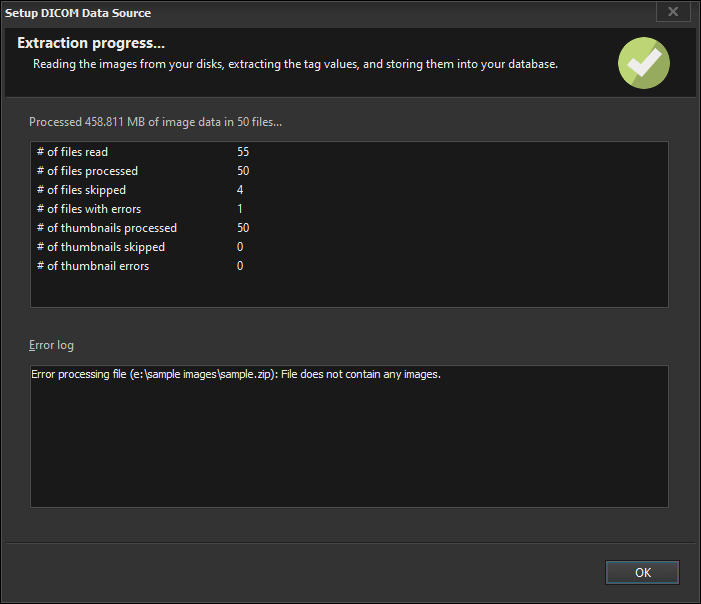Screen dimensions: 701x604
Task: Select the '# of thumbnail errors' label
Action: tap(92, 266)
